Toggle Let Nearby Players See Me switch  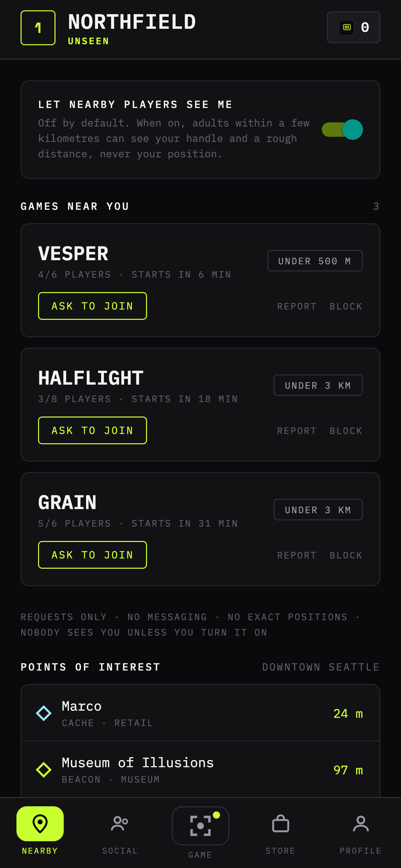tap(342, 130)
